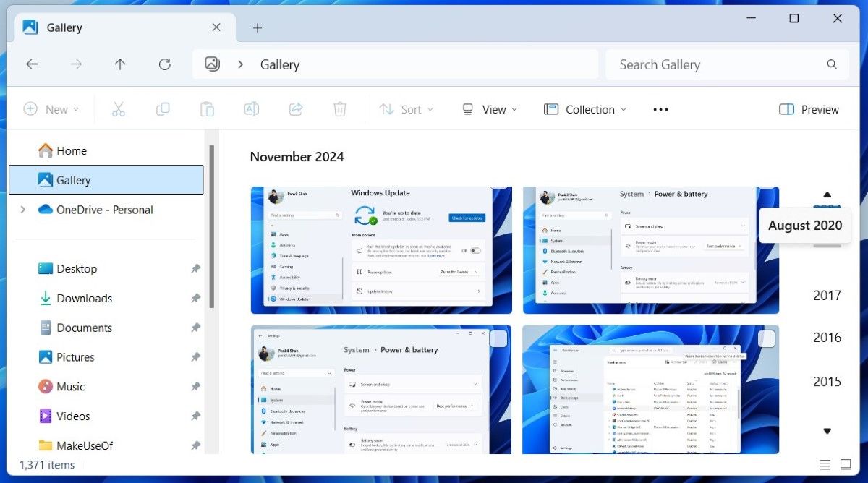Click the Paste clipboard icon
This screenshot has height=483, width=868.
(x=207, y=109)
